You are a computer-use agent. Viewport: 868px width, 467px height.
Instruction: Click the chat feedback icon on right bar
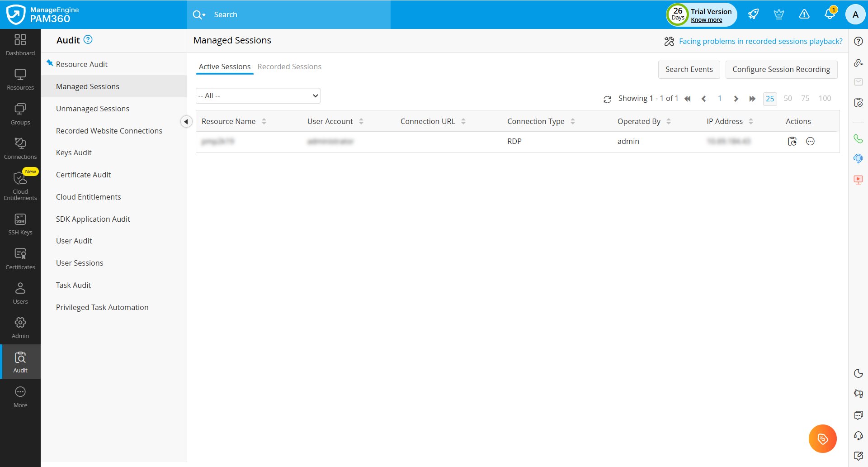(x=858, y=415)
